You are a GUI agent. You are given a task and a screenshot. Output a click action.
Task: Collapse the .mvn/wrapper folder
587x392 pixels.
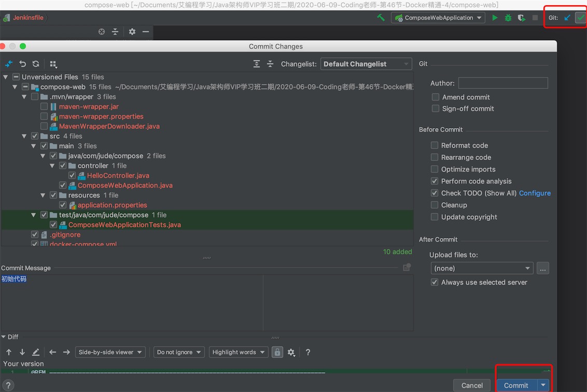pos(24,97)
